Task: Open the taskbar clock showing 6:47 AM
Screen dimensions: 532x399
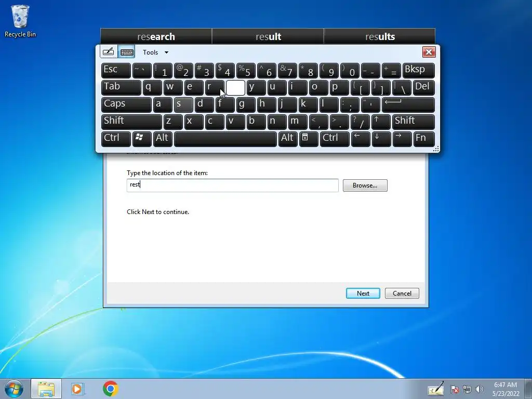Action: (x=506, y=389)
